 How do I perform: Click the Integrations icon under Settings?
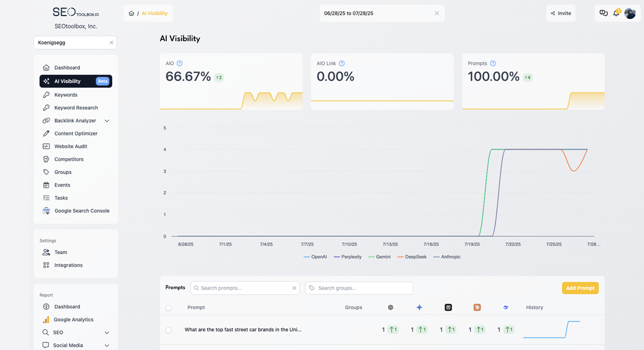click(x=46, y=265)
